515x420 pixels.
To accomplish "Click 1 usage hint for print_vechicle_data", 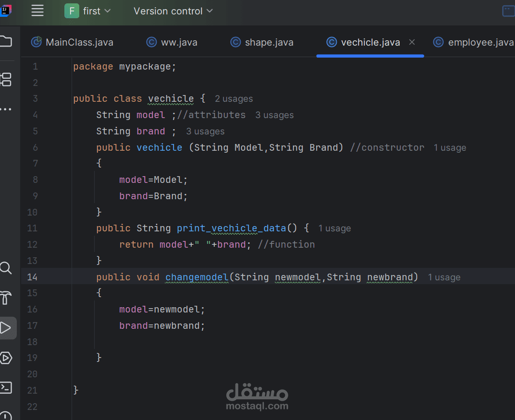I will [334, 228].
